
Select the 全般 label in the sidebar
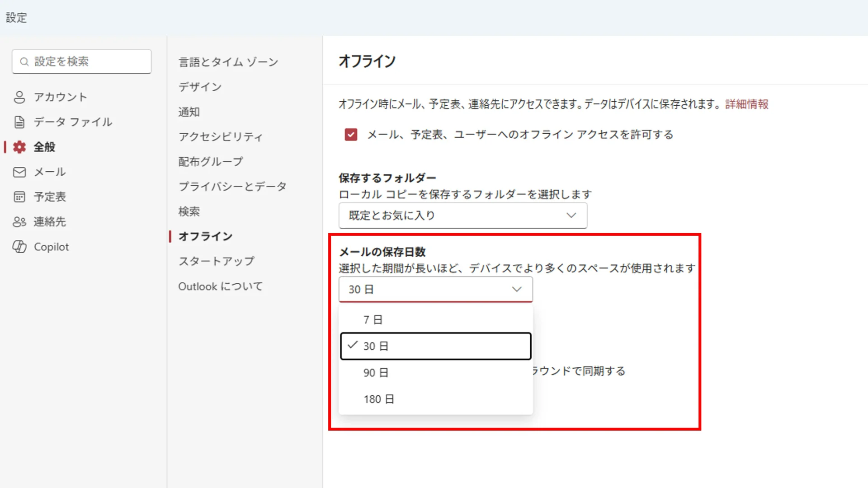coord(44,147)
